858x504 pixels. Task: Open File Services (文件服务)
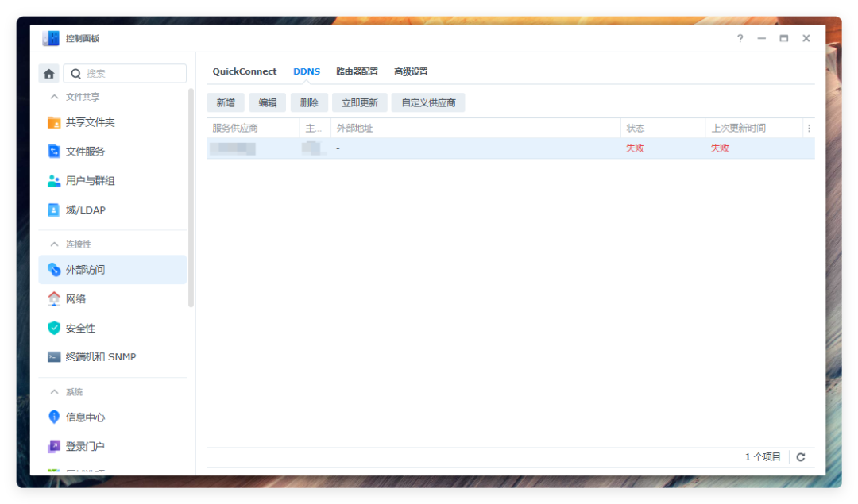pyautogui.click(x=112, y=152)
